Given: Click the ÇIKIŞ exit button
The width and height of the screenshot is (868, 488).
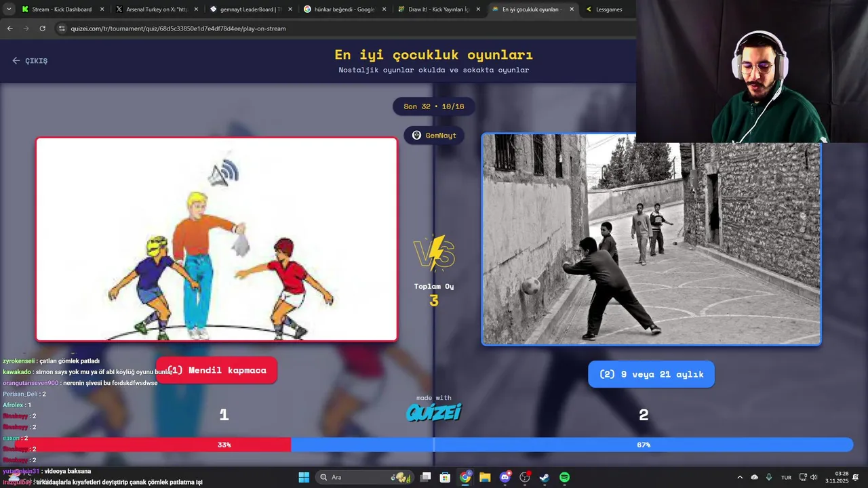Looking at the screenshot, I should point(30,60).
